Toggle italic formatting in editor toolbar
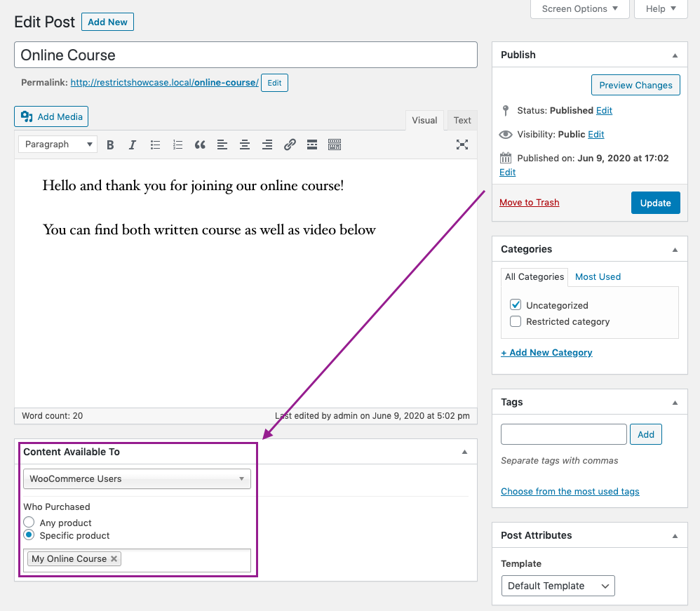The height and width of the screenshot is (611, 700). pos(132,145)
